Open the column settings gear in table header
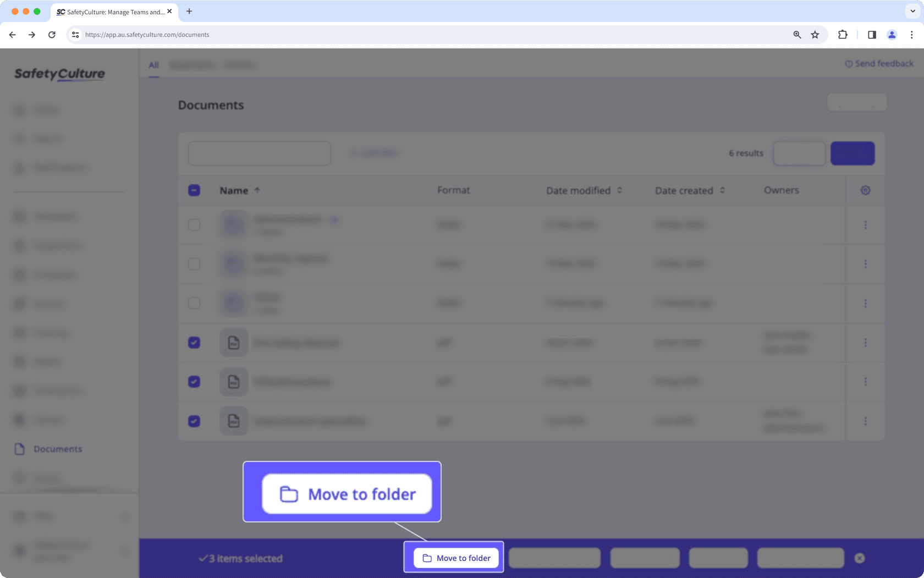 pos(865,190)
